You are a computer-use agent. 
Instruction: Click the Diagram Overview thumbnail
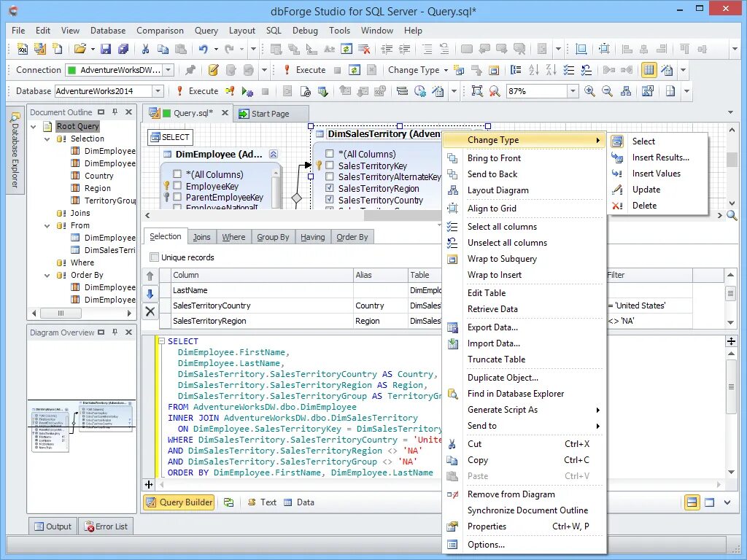(x=82, y=425)
